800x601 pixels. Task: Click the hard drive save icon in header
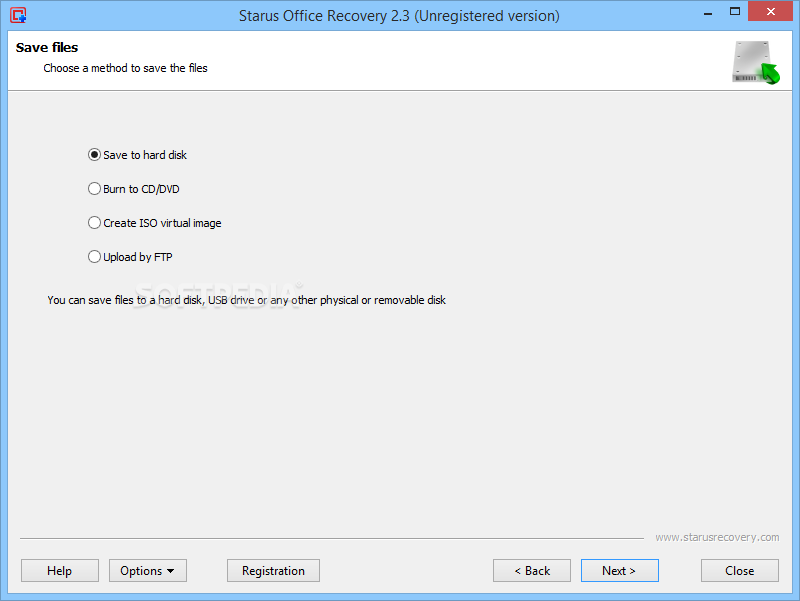(x=756, y=62)
